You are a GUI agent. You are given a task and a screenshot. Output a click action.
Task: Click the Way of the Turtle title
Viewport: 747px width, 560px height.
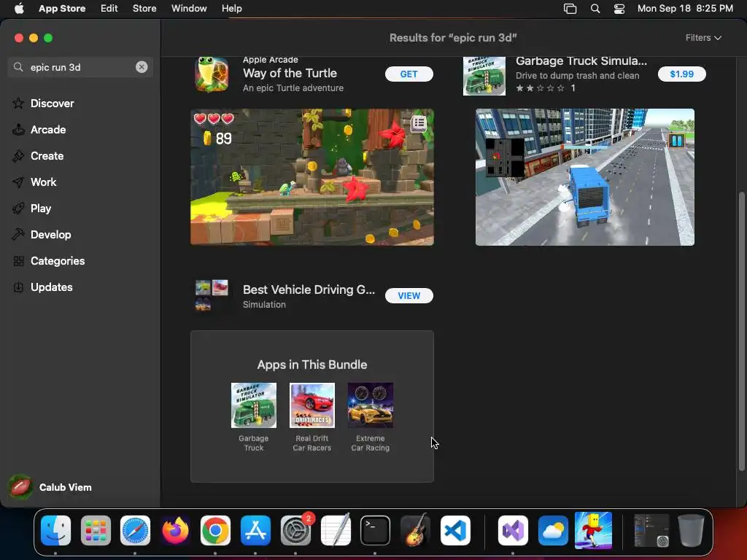[290, 73]
